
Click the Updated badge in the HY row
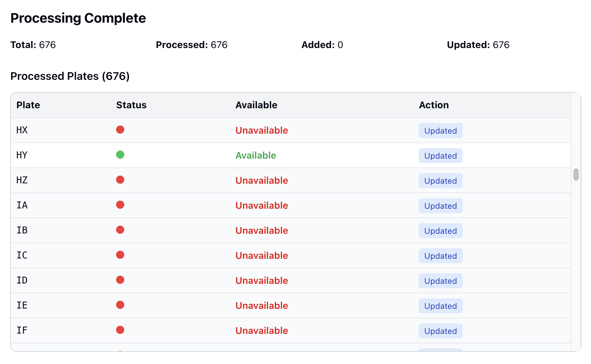pos(440,156)
